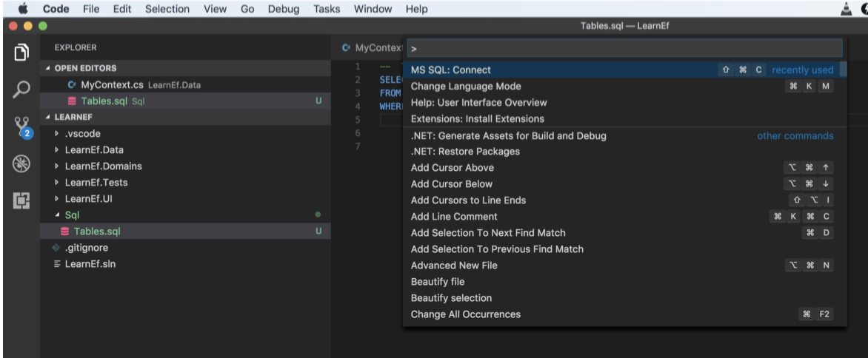Open MyContext.cs in Open Editors list
This screenshot has width=868, height=358.
[x=185, y=85]
